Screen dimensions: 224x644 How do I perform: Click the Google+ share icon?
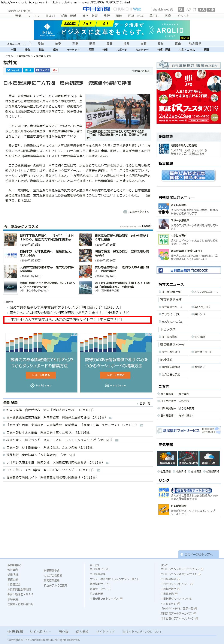(55, 70)
